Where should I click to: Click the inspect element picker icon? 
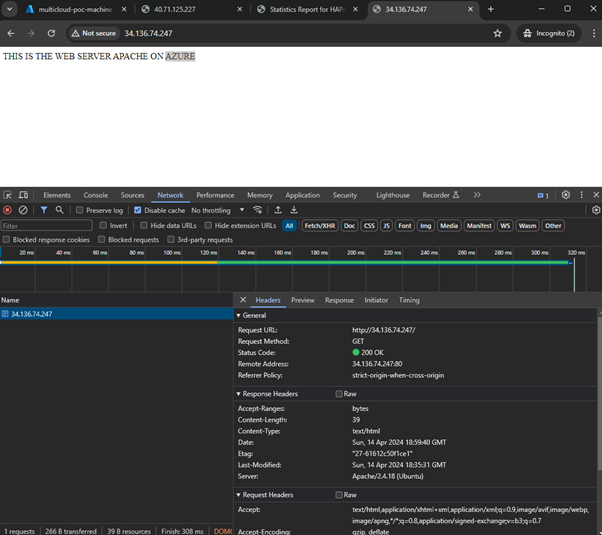click(8, 195)
